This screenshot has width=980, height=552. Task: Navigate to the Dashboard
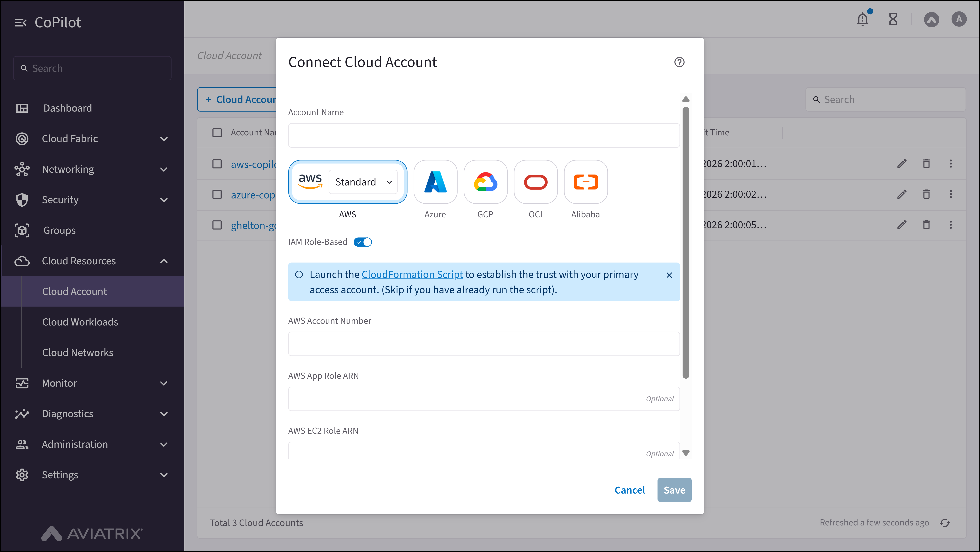tap(67, 108)
